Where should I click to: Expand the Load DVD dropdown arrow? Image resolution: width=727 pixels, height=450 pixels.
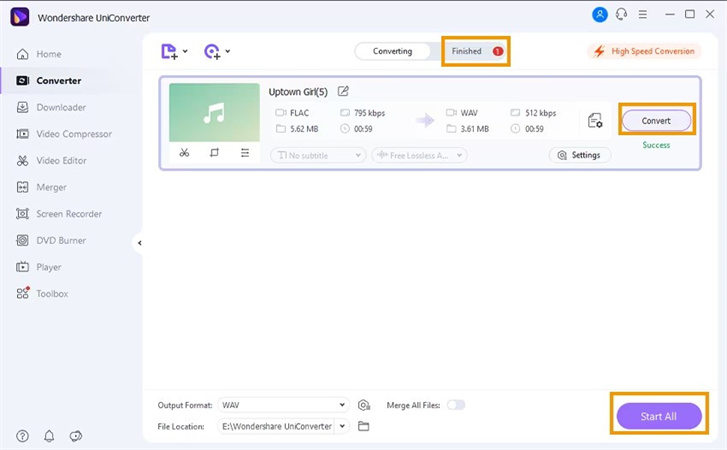click(228, 51)
